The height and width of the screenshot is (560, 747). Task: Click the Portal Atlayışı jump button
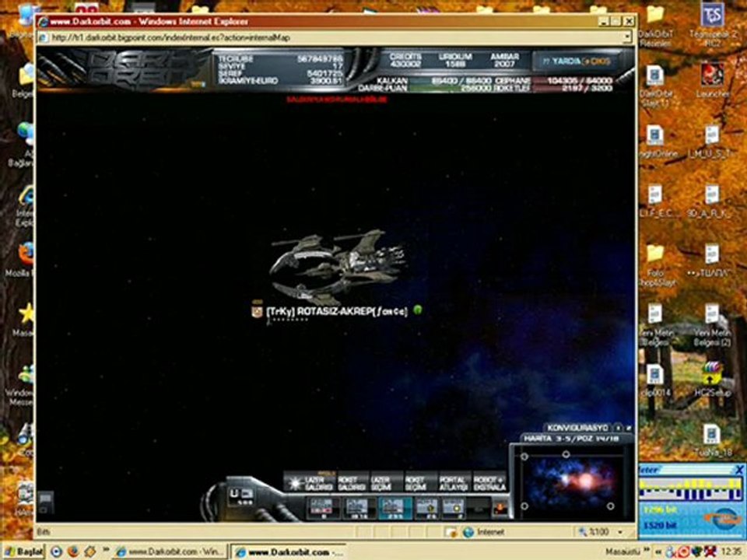tap(454, 483)
